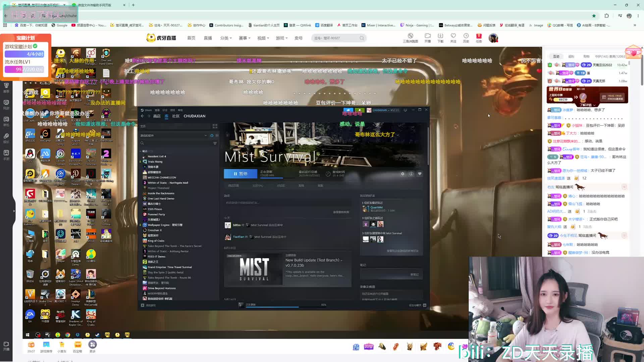Collapse the recent games section in library

141,151
